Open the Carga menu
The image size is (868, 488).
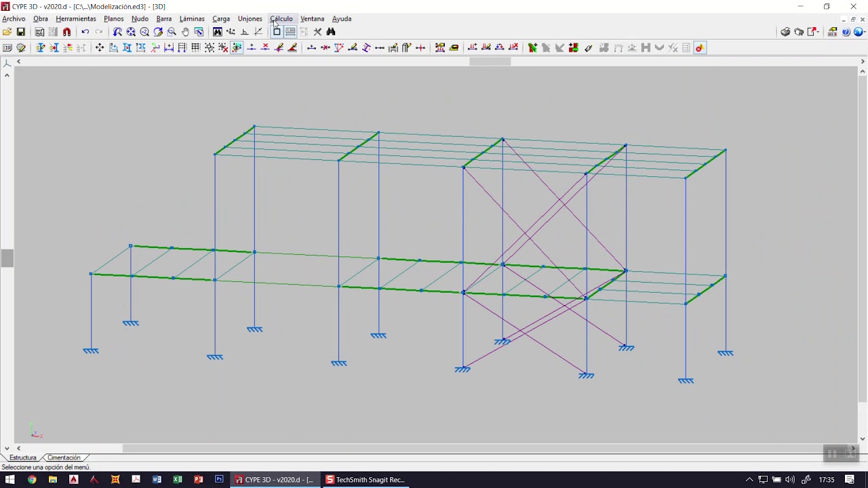tap(221, 19)
